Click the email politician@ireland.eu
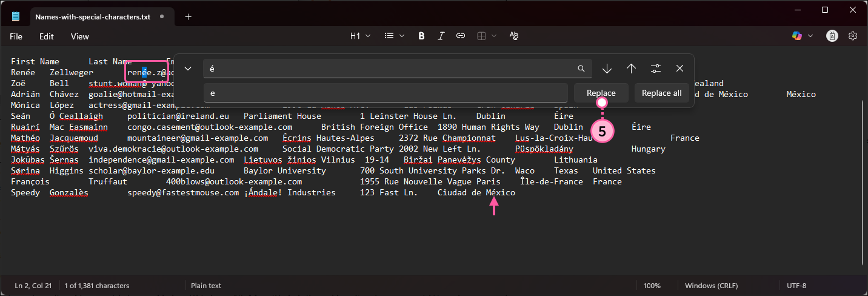Image resolution: width=868 pixels, height=296 pixels. tap(178, 116)
